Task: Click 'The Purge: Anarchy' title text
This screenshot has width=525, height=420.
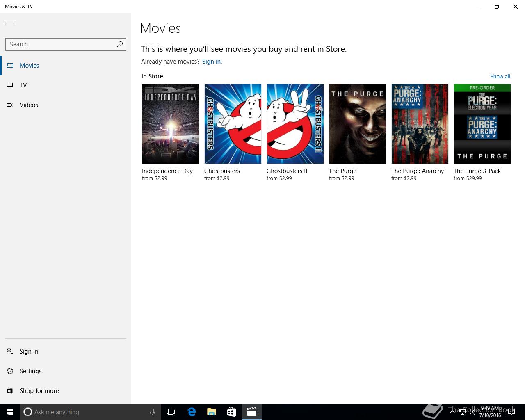Action: (418, 171)
